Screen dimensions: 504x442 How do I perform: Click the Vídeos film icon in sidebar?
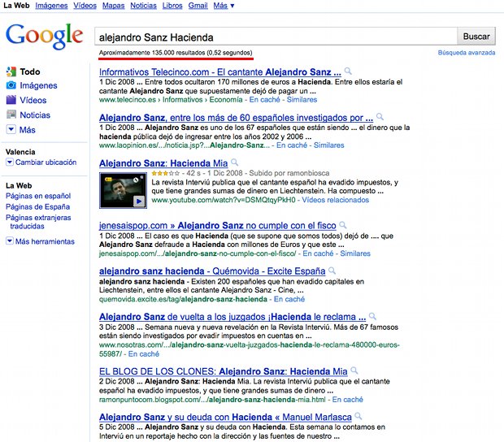(x=11, y=100)
